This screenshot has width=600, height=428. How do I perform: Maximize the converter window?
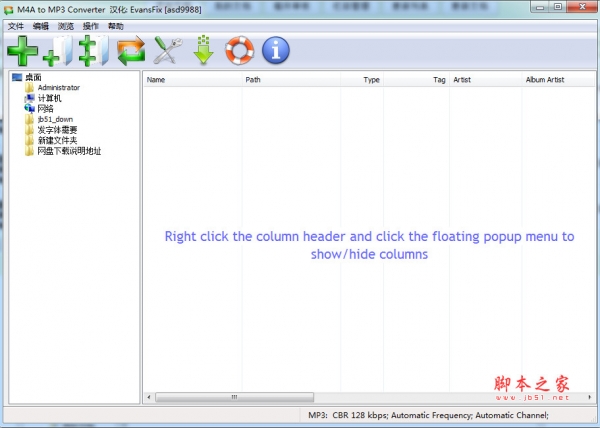[x=558, y=7]
